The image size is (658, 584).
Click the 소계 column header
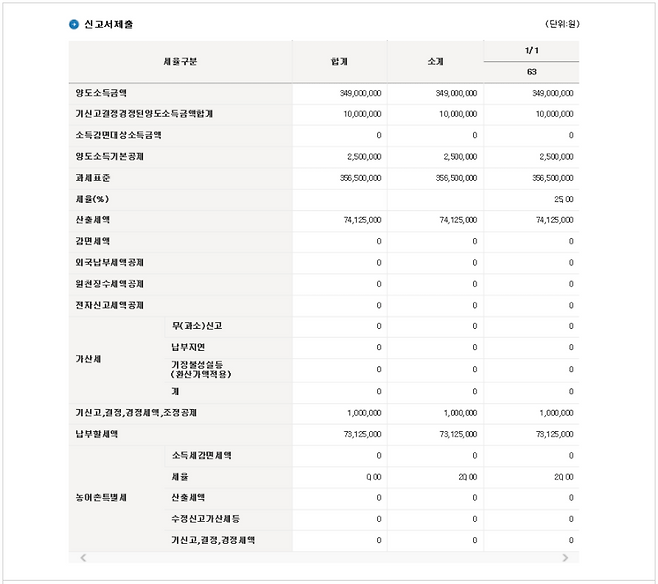click(x=435, y=62)
